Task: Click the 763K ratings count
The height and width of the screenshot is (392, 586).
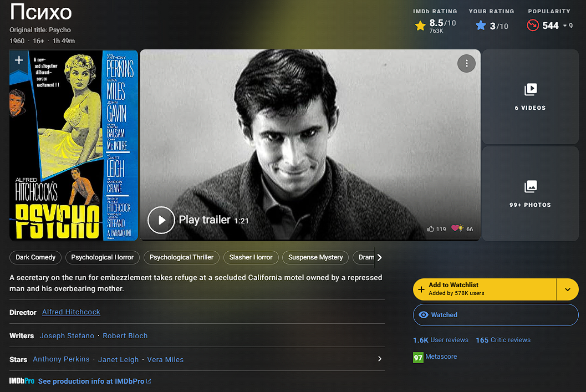Action: click(x=436, y=31)
